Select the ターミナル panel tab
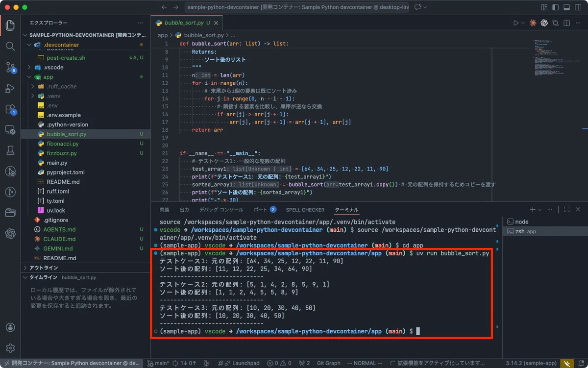Viewport: 588px width, 368px height. coord(346,210)
